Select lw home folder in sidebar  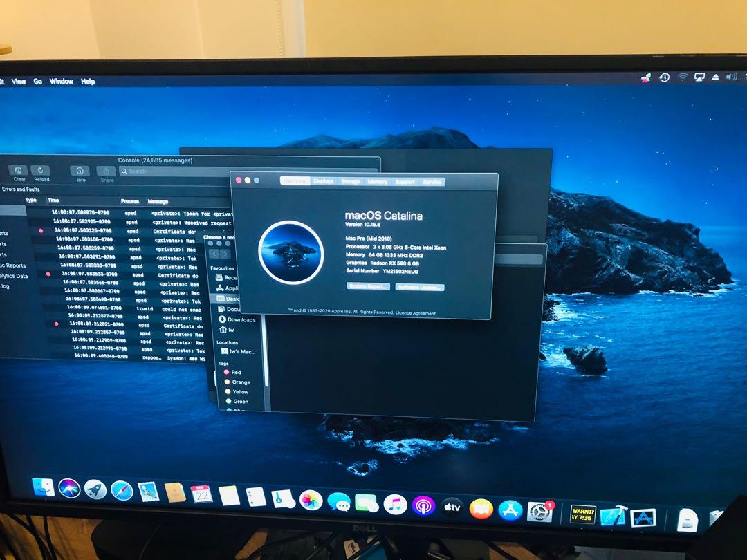pyautogui.click(x=227, y=330)
